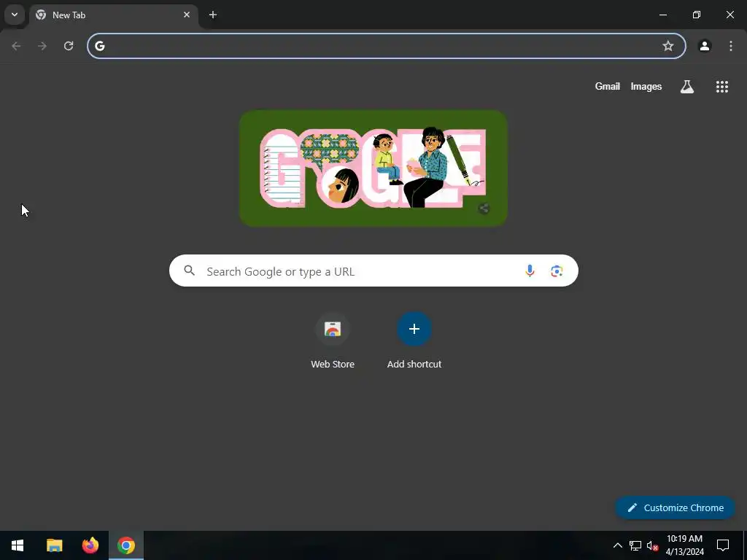Viewport: 747px width, 560px height.
Task: Open the muted volume tray icon
Action: pyautogui.click(x=653, y=545)
